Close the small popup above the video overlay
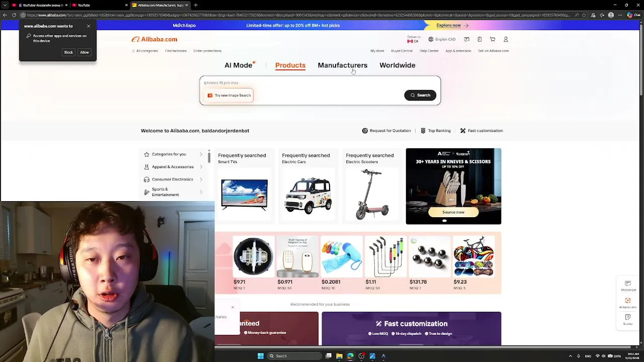 (x=232, y=307)
